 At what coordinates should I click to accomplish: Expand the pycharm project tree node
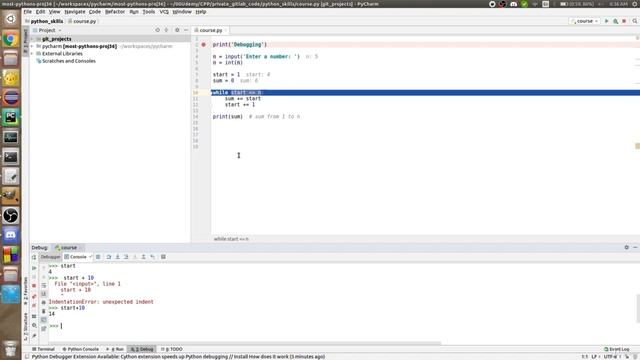coord(32,47)
